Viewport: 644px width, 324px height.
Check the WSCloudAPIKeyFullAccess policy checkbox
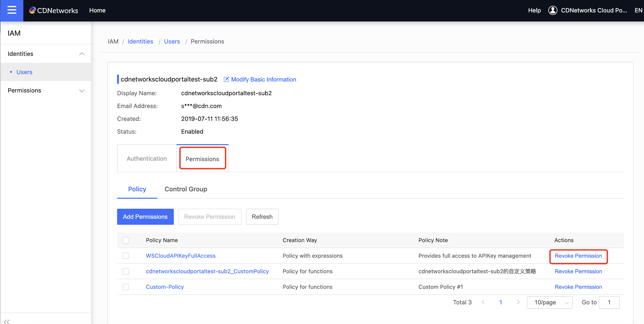click(126, 255)
